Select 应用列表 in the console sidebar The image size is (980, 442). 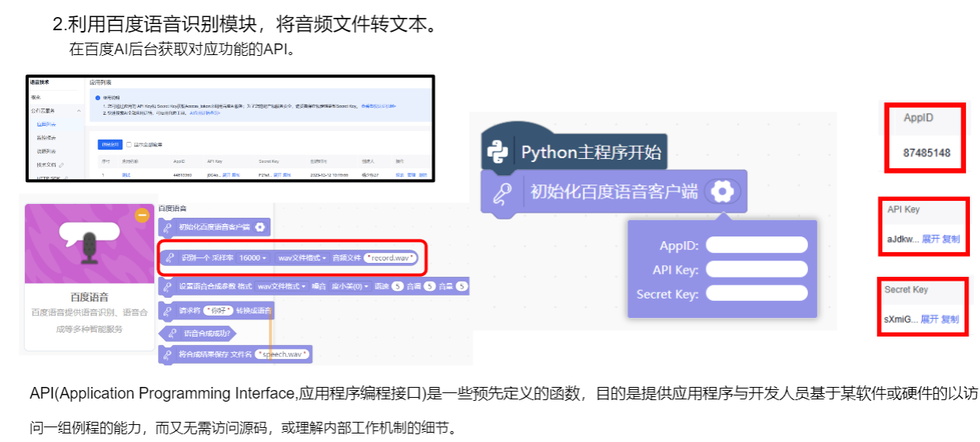pyautogui.click(x=46, y=123)
